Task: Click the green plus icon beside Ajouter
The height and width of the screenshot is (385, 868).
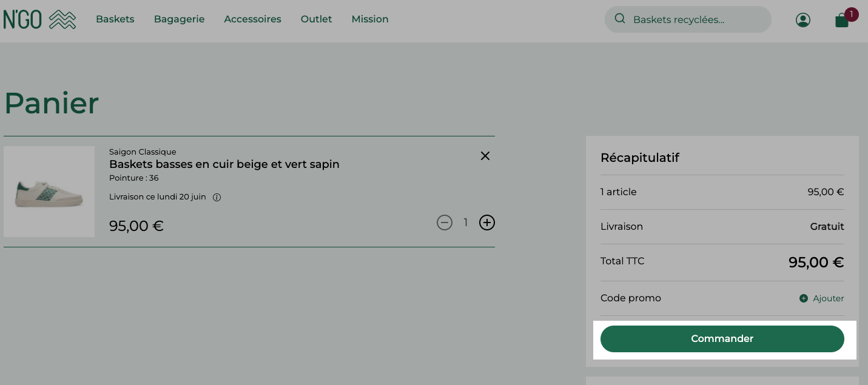Action: (804, 298)
